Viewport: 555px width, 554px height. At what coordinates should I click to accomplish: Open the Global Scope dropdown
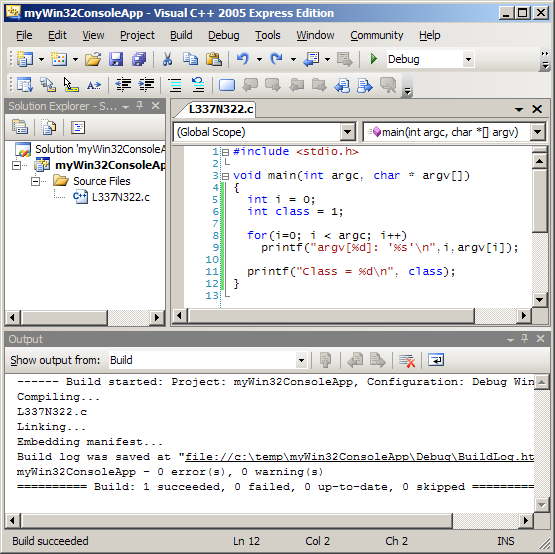[x=348, y=132]
